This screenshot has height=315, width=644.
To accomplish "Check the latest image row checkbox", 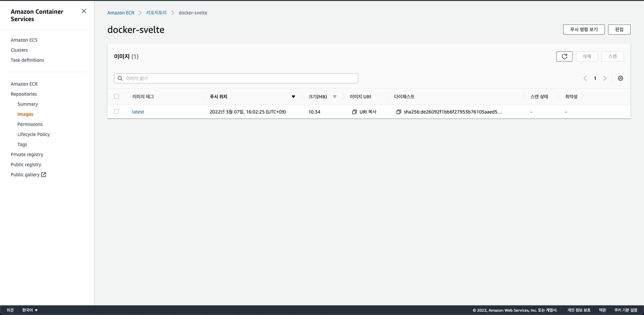I will [116, 111].
